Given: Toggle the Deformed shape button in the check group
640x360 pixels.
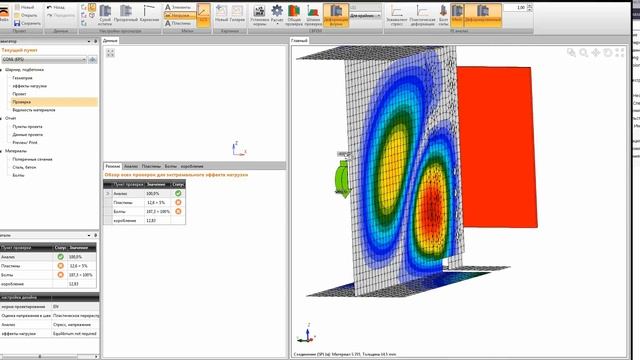Looking at the screenshot, I should pyautogui.click(x=336, y=16).
